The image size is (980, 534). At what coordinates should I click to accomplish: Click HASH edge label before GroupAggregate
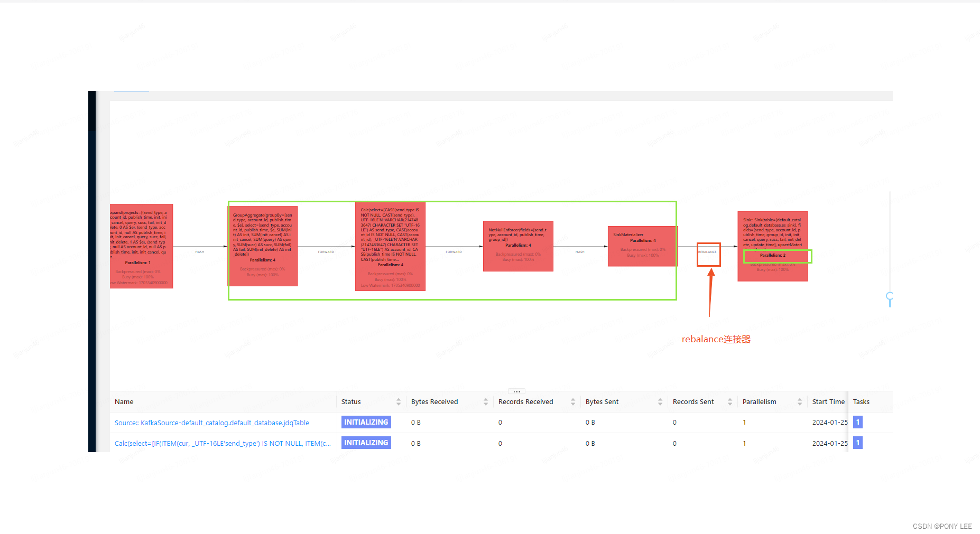199,252
